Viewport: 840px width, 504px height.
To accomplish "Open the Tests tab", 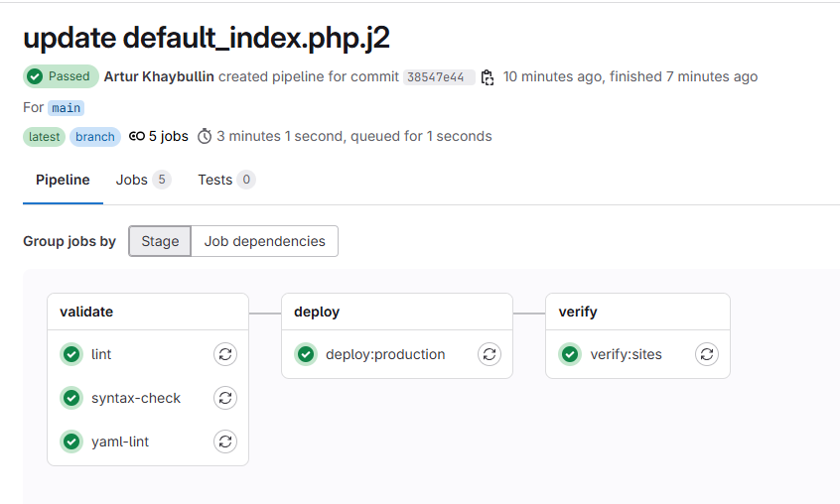I will (225, 180).
